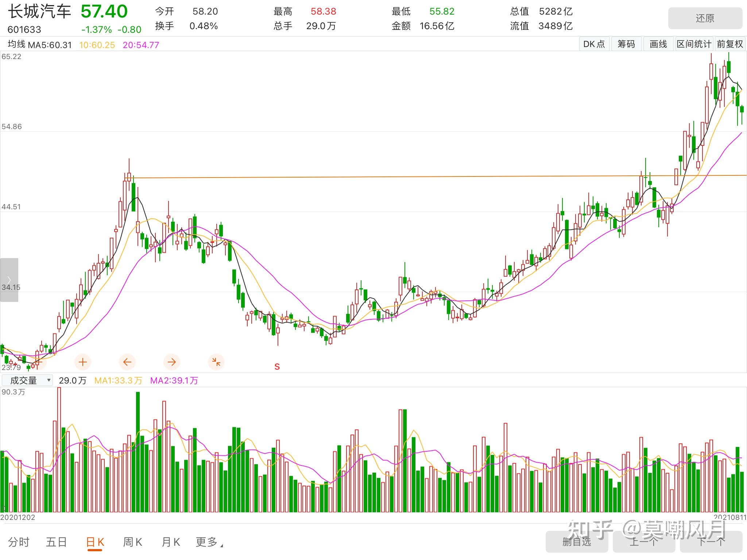Click the shrink/compress chart icon
This screenshot has width=747, height=560.
click(216, 362)
